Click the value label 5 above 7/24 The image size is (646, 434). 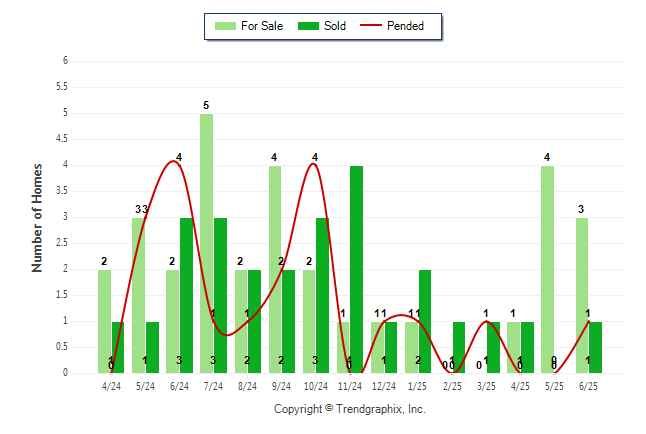pyautogui.click(x=206, y=106)
